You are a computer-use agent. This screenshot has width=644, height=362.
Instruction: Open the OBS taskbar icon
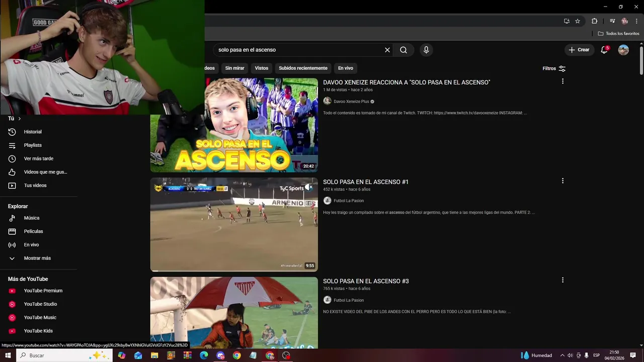click(x=286, y=355)
